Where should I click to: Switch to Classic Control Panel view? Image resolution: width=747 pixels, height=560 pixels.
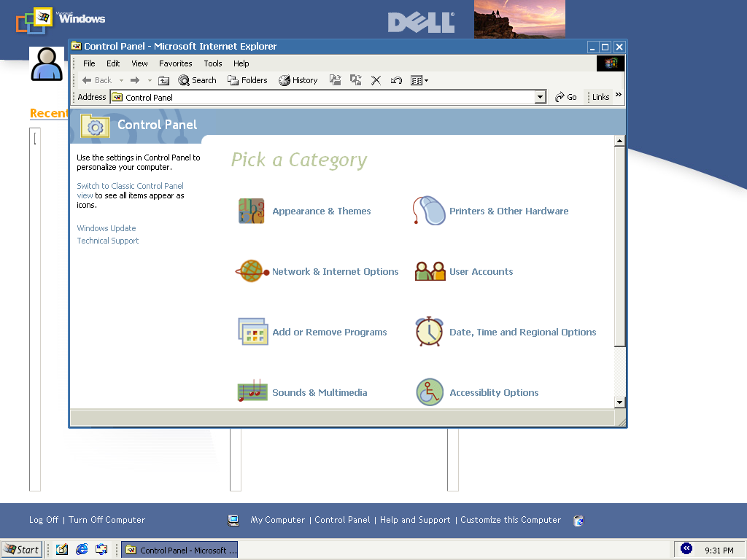tap(130, 190)
